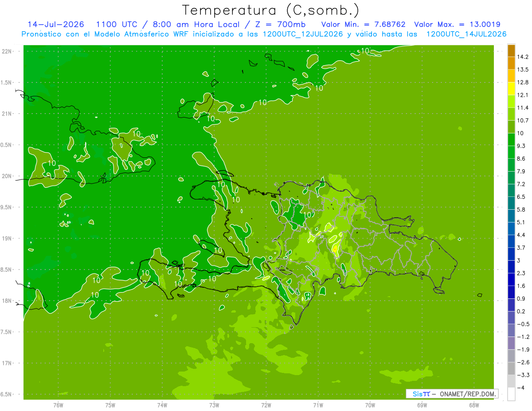The height and width of the screenshot is (411, 532).
Task: Click the 'Temperatura (C,somb.)' chart title
Action: tap(271, 10)
